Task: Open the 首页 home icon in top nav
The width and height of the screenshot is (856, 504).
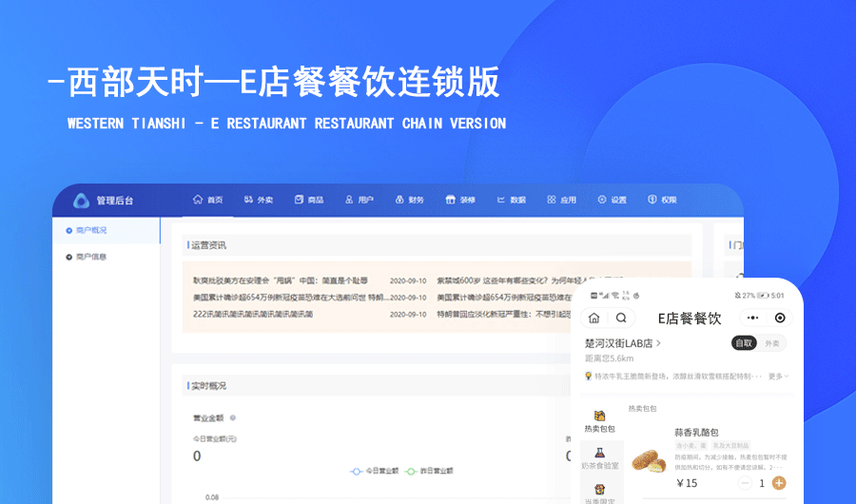Action: point(198,200)
